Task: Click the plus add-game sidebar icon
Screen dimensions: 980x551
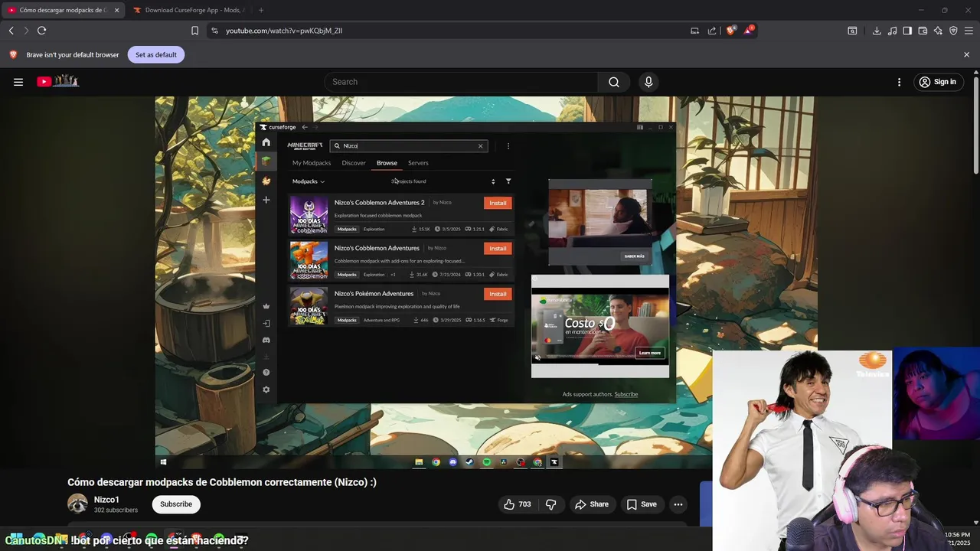Action: [266, 200]
